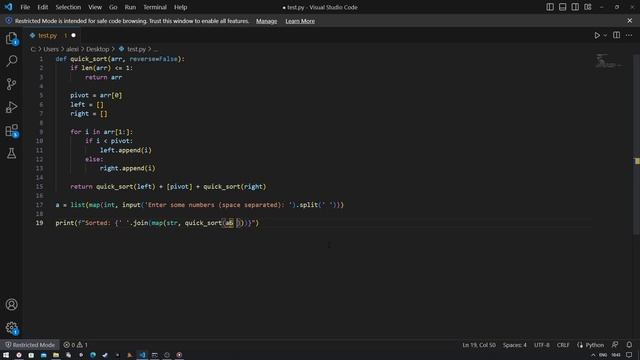Screen dimensions: 640x360
Task: Toggle bottom Panel layout icon
Action: click(x=562, y=7)
